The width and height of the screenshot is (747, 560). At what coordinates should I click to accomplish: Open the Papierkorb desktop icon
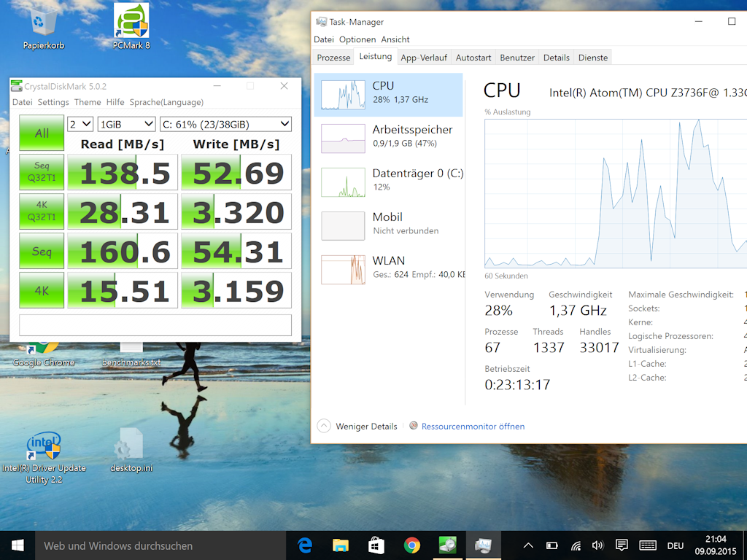click(43, 28)
